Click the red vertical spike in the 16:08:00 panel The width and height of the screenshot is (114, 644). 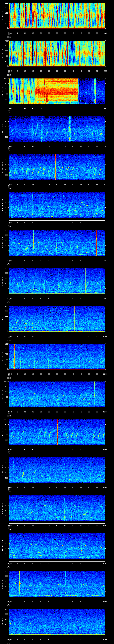click(85, 280)
